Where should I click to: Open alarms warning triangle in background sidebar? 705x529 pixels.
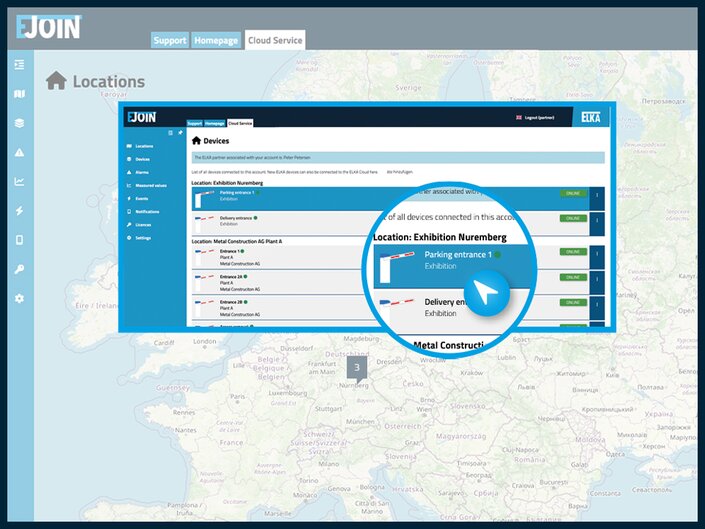coord(19,152)
